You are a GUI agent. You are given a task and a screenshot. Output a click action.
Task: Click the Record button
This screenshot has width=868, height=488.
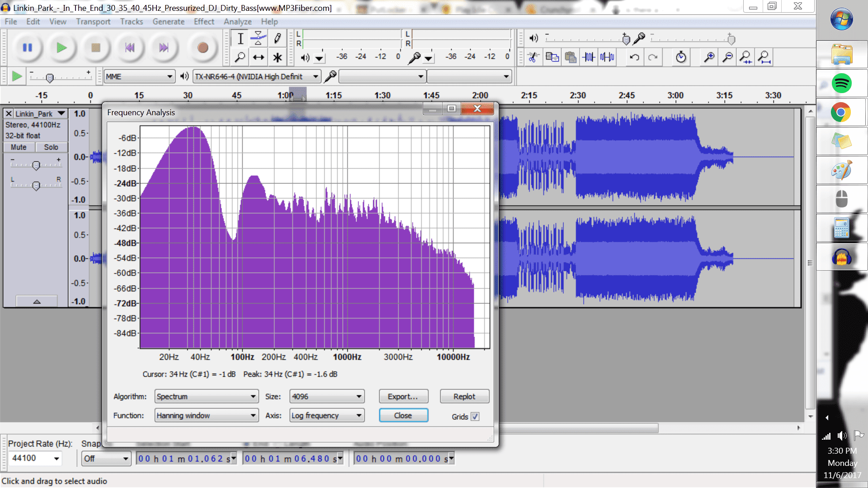coord(203,47)
